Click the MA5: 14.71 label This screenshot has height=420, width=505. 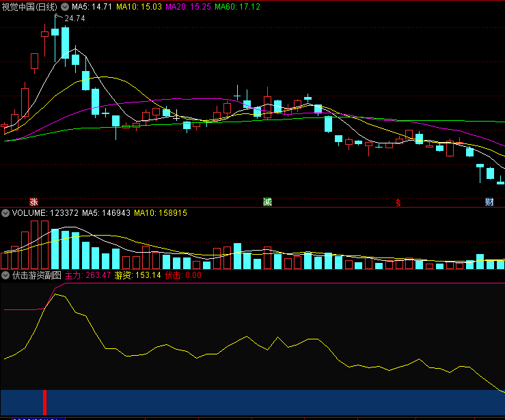click(x=92, y=7)
